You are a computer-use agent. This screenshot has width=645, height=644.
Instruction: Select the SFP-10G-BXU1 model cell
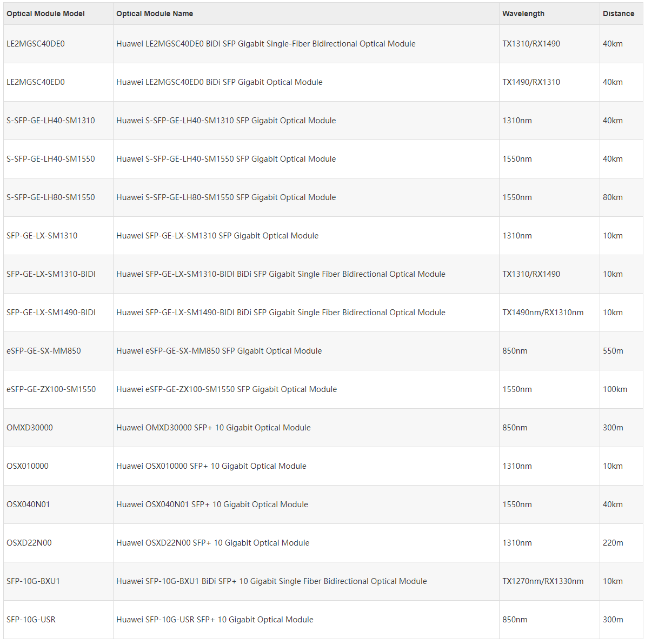tap(58, 581)
